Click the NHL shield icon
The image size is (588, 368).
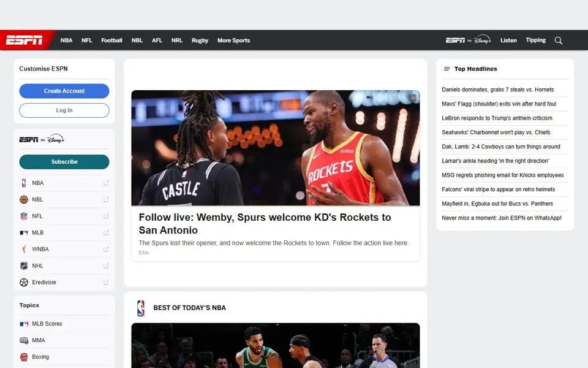click(x=24, y=266)
